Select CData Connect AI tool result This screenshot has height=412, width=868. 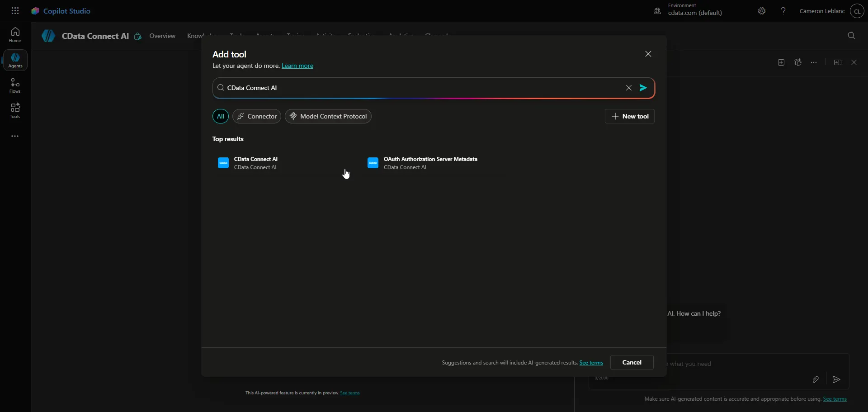pyautogui.click(x=256, y=163)
